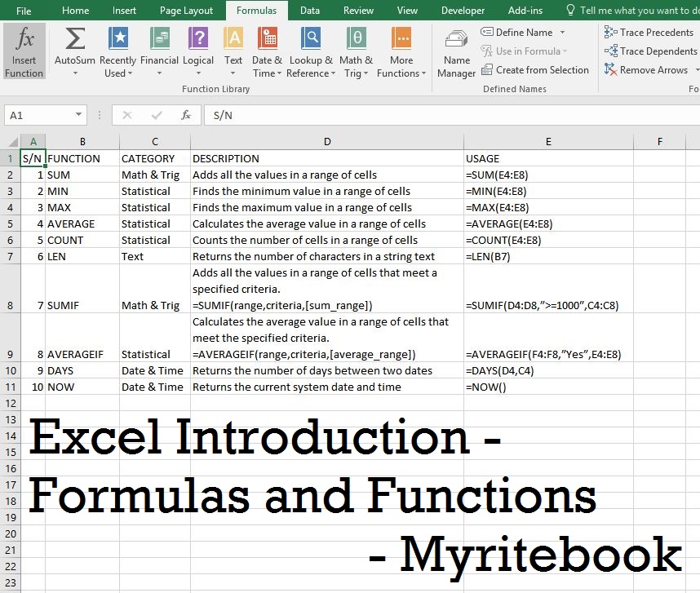Expand the Name Box dropdown arrow
The image size is (700, 593).
click(x=79, y=116)
